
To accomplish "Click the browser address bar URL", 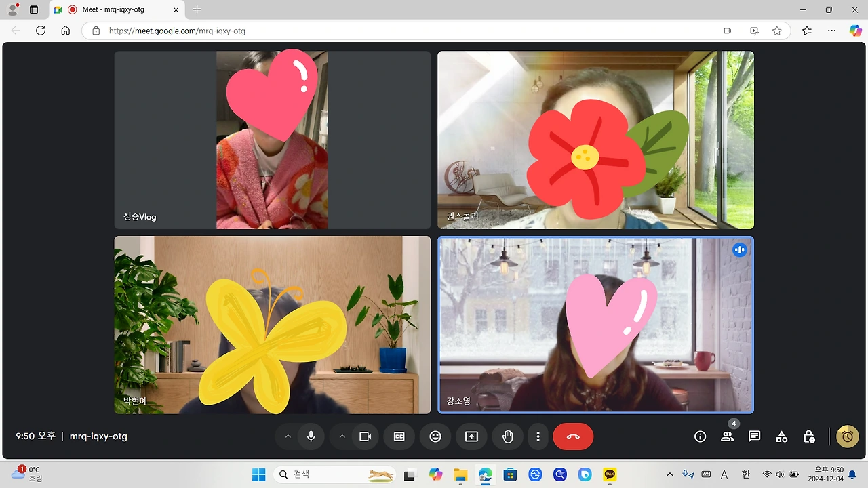I will [x=177, y=30].
